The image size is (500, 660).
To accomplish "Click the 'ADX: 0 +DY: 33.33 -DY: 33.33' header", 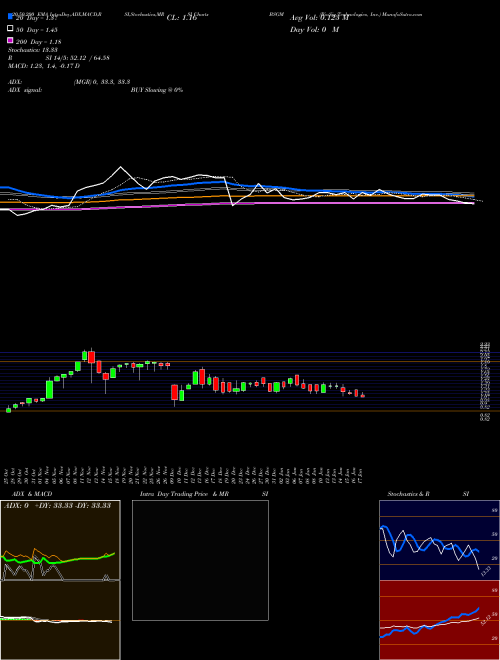I will [x=57, y=505].
